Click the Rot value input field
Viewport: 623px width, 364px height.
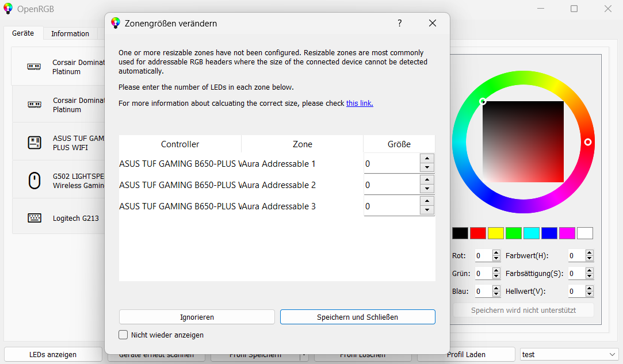click(484, 255)
